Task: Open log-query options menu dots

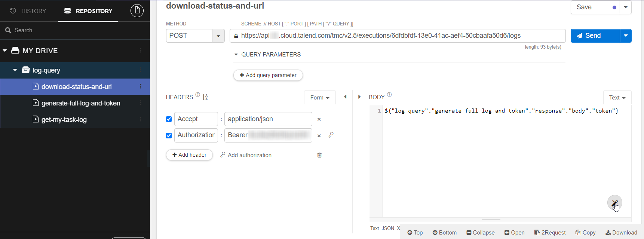Action: tap(141, 70)
